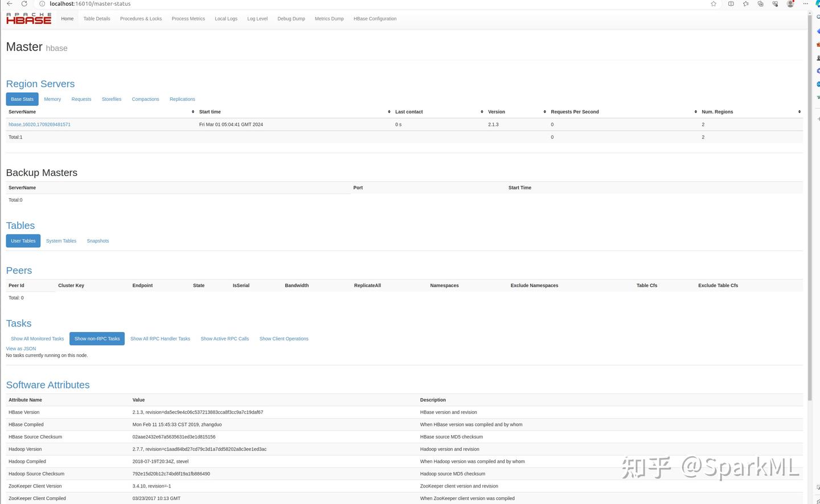Open the browser ellipsis options menu
The image size is (820, 504).
coord(805,4)
